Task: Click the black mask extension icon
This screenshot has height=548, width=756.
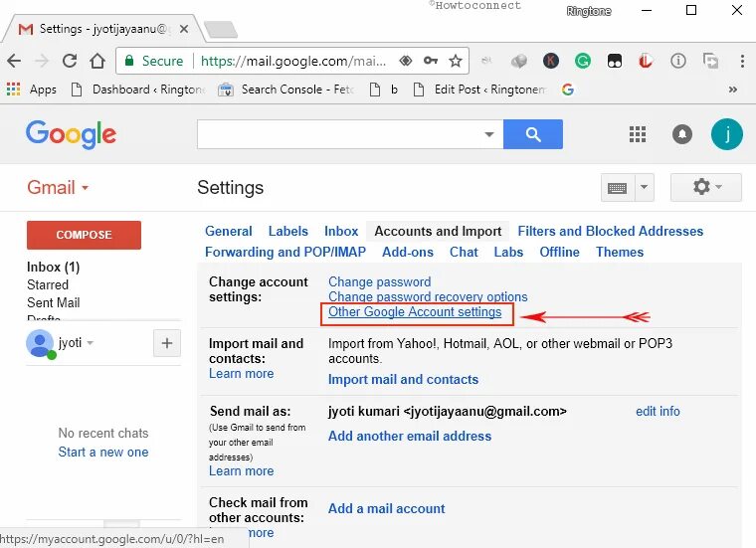Action: pyautogui.click(x=615, y=61)
